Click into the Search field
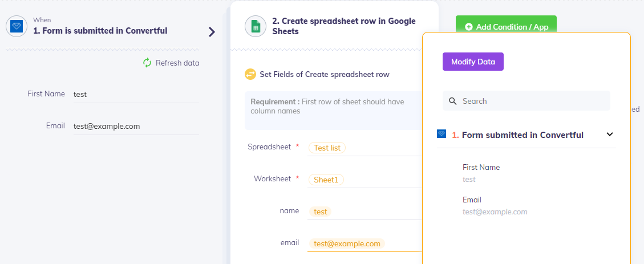The width and height of the screenshot is (644, 264). 526,101
